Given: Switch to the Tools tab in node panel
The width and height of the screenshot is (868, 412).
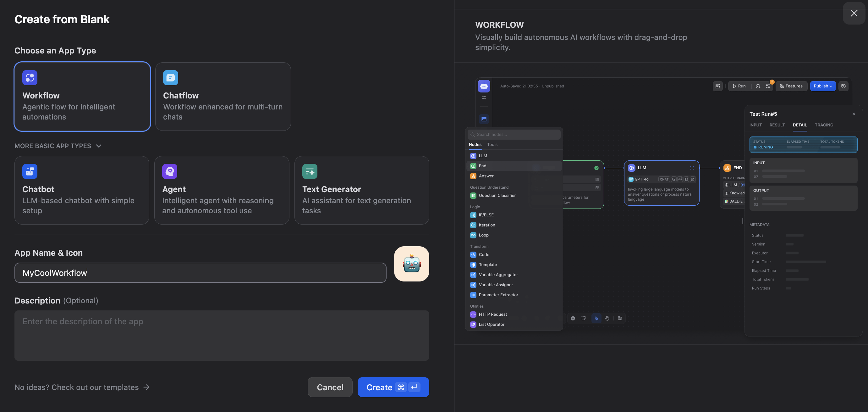Looking at the screenshot, I should tap(492, 145).
